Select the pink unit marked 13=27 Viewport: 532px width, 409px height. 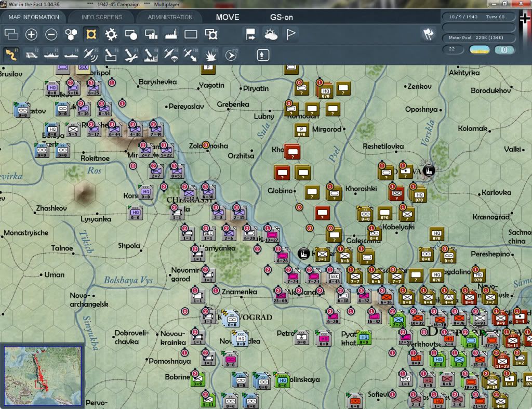(271, 234)
